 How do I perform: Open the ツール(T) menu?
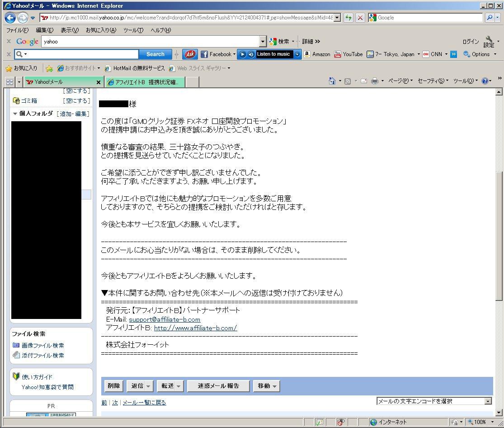(x=133, y=30)
